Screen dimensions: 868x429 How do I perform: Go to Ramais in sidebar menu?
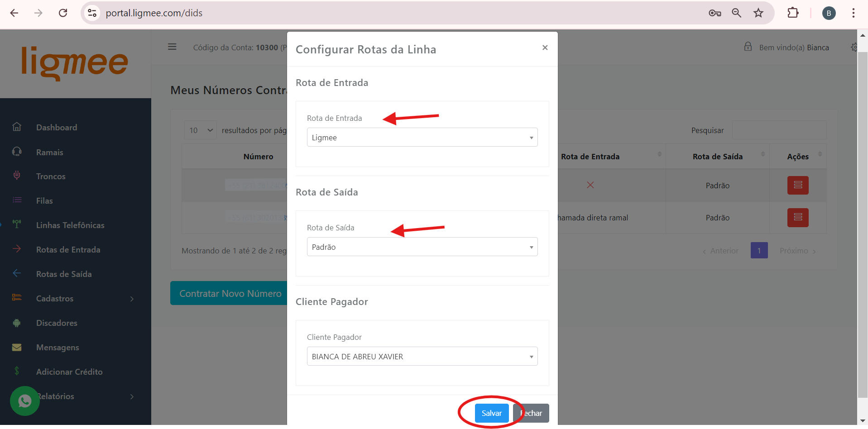pos(50,153)
